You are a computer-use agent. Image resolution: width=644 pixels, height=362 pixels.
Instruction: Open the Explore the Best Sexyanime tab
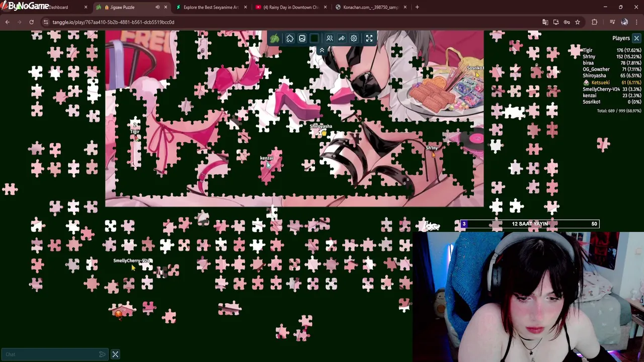[x=211, y=7]
